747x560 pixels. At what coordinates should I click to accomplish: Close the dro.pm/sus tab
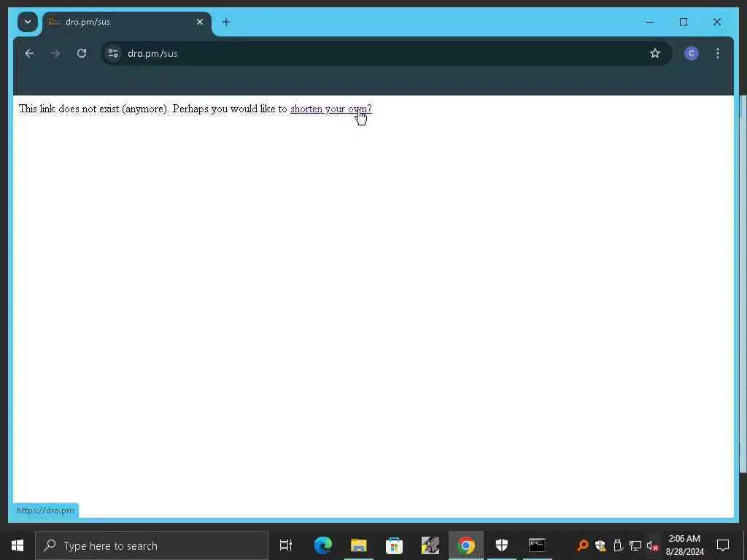[200, 22]
